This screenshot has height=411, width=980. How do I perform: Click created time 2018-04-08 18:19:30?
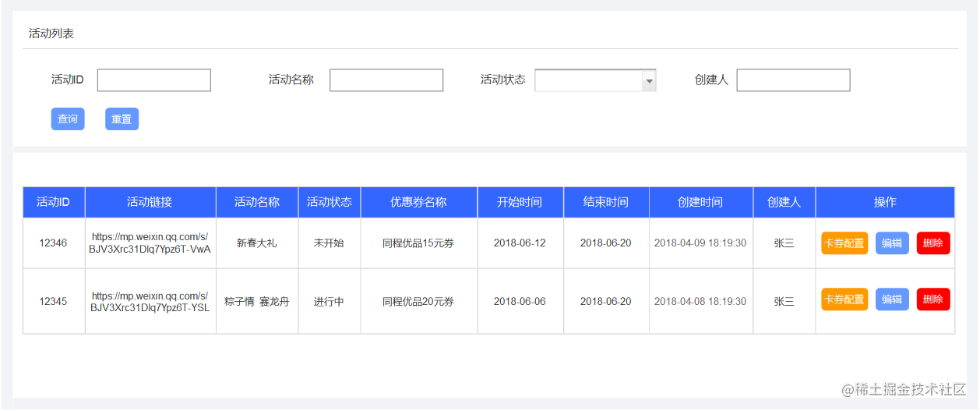(x=700, y=302)
